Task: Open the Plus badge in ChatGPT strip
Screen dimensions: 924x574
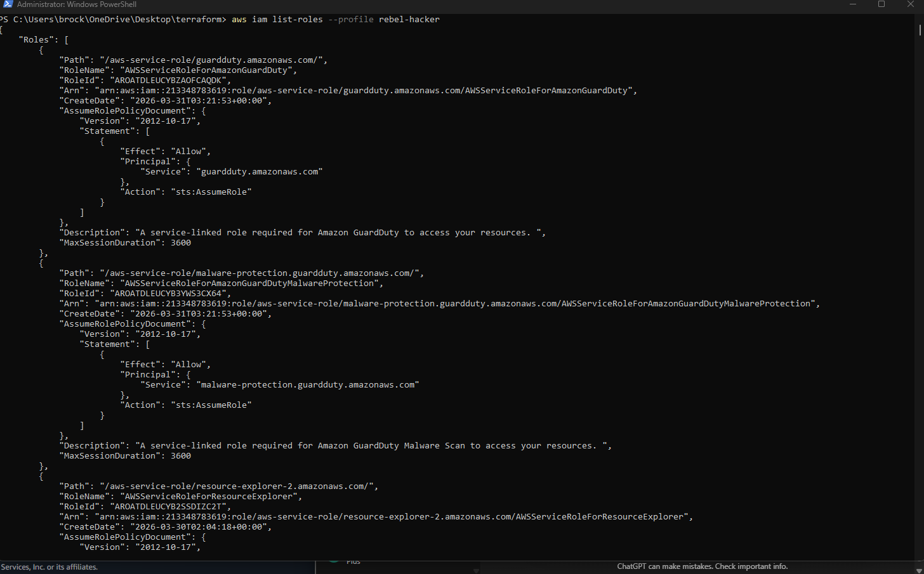Action: point(353,561)
